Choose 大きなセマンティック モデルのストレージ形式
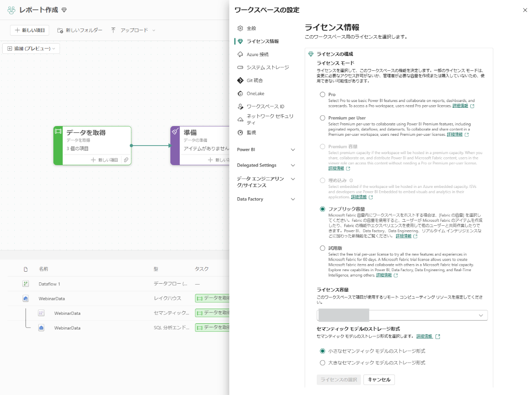 coord(322,363)
